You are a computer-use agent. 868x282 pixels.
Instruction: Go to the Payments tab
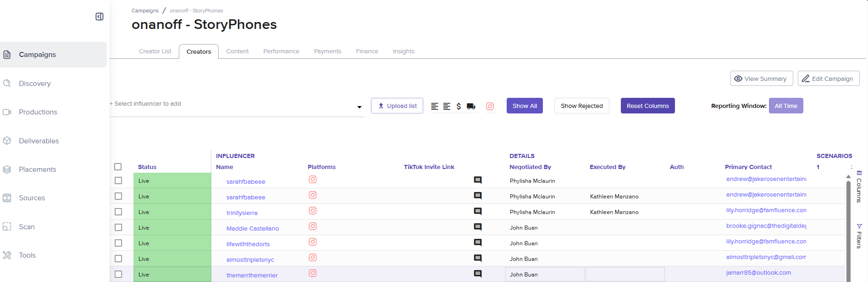(x=327, y=51)
